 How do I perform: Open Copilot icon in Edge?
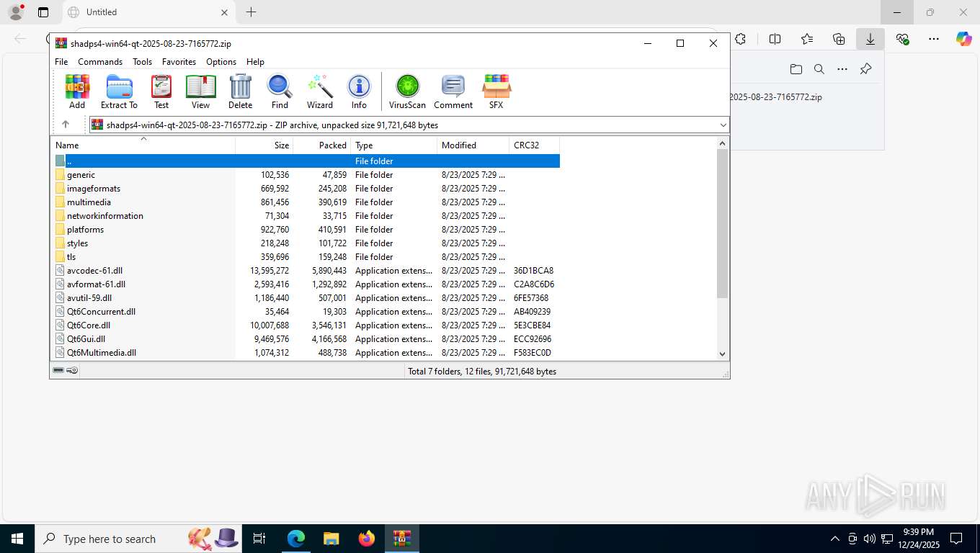point(964,39)
